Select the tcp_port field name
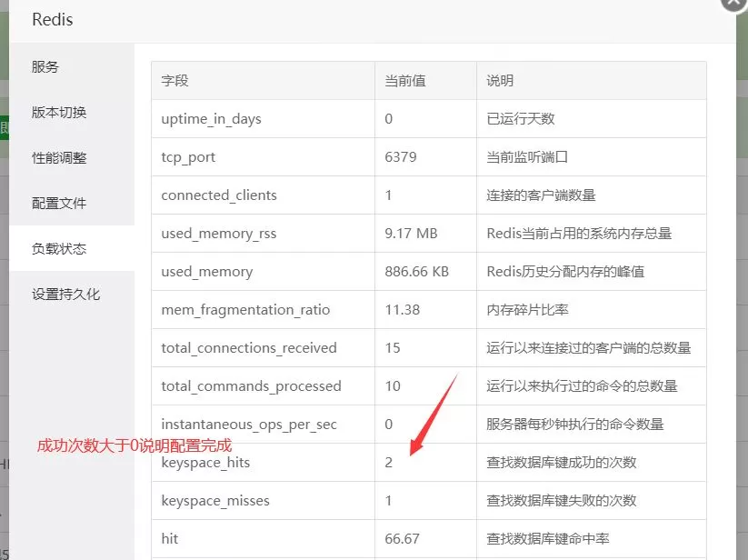748x560 pixels. (188, 157)
